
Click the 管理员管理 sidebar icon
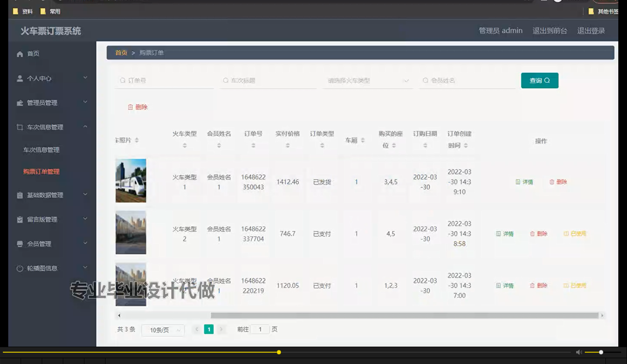20,103
